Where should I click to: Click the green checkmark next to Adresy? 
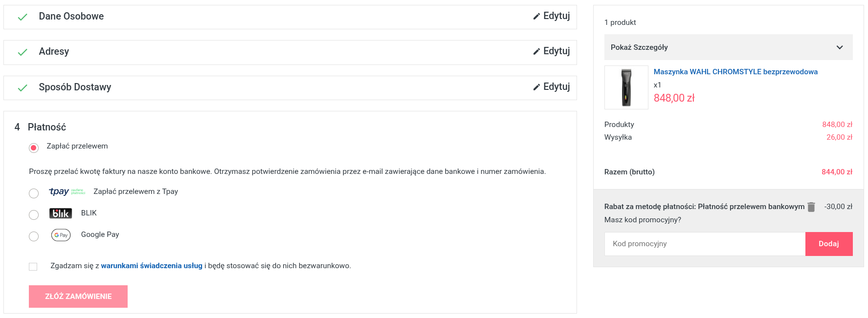[22, 52]
